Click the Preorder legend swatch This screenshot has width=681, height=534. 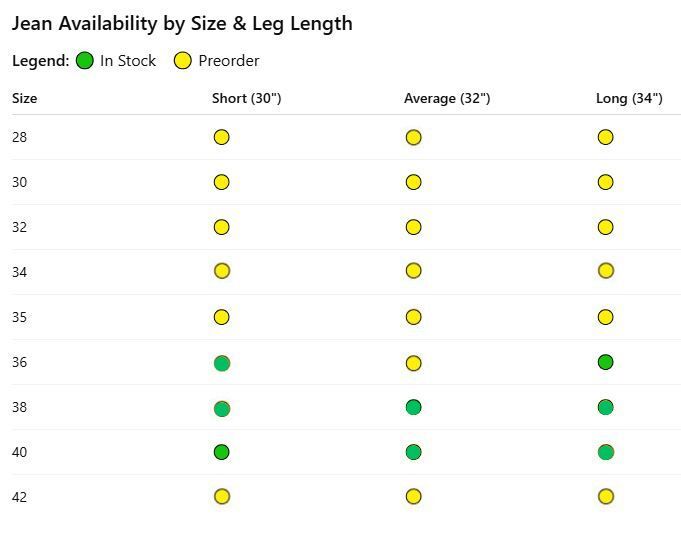[x=183, y=60]
